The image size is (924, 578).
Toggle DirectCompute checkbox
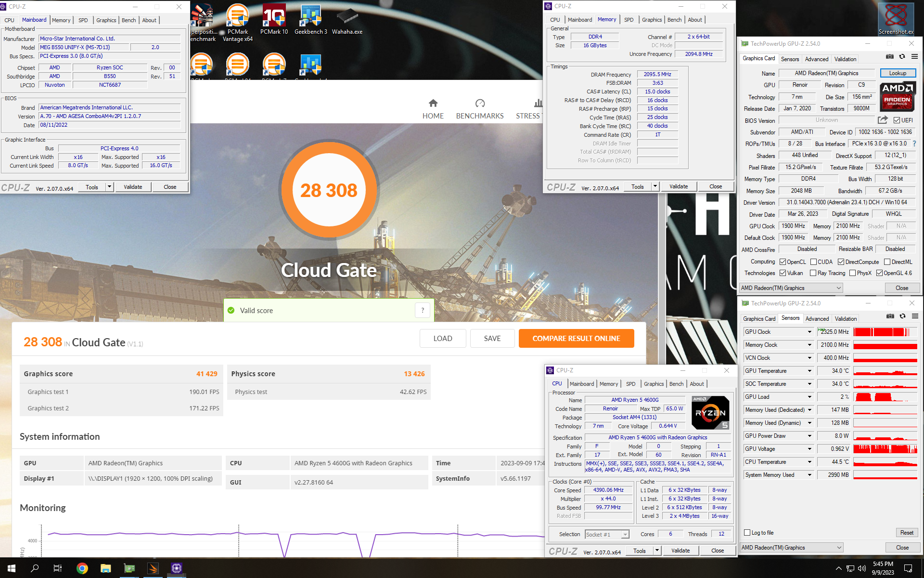tap(841, 262)
